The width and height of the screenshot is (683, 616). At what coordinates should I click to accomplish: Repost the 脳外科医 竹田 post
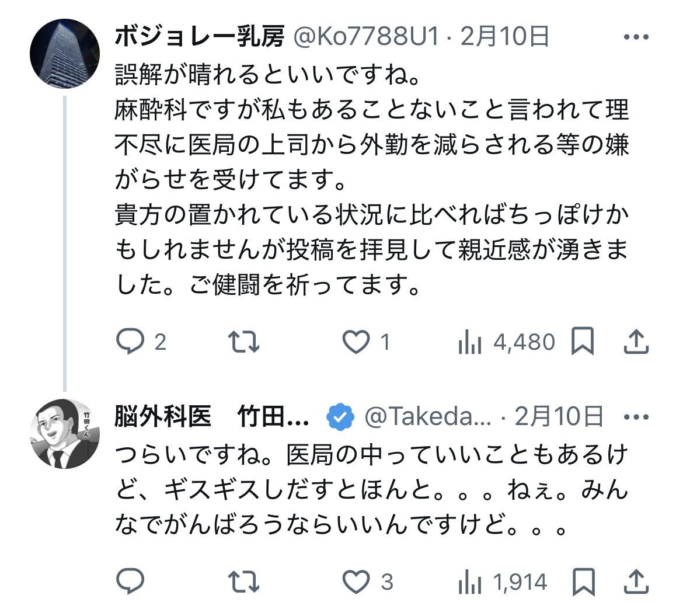[x=243, y=582]
